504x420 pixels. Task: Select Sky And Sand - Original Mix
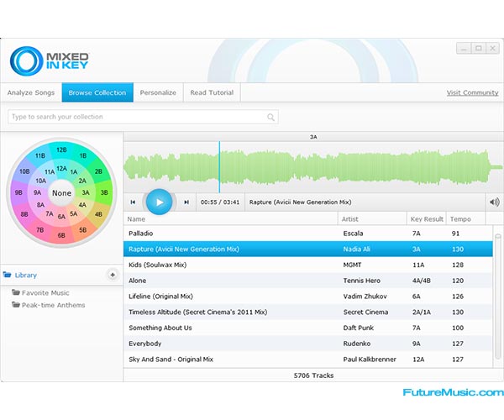[308, 360]
